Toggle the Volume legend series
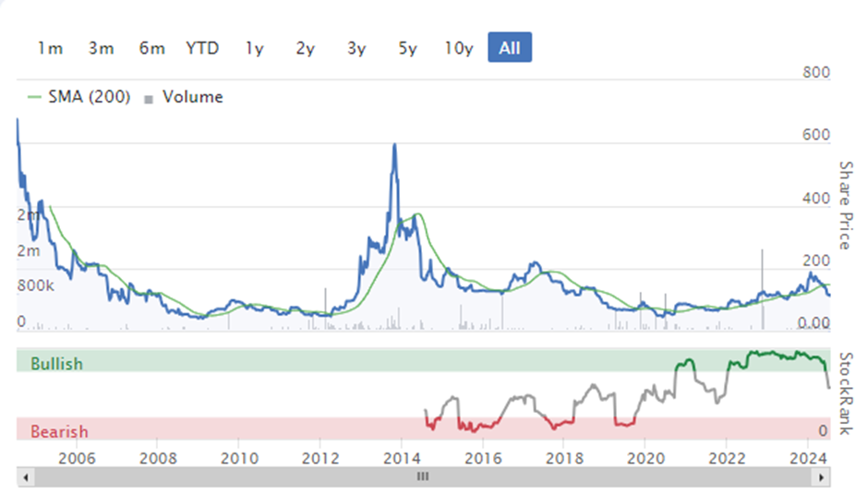 coord(184,98)
